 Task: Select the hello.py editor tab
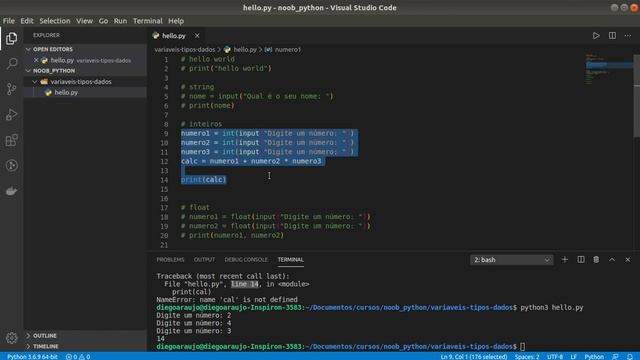[176, 36]
